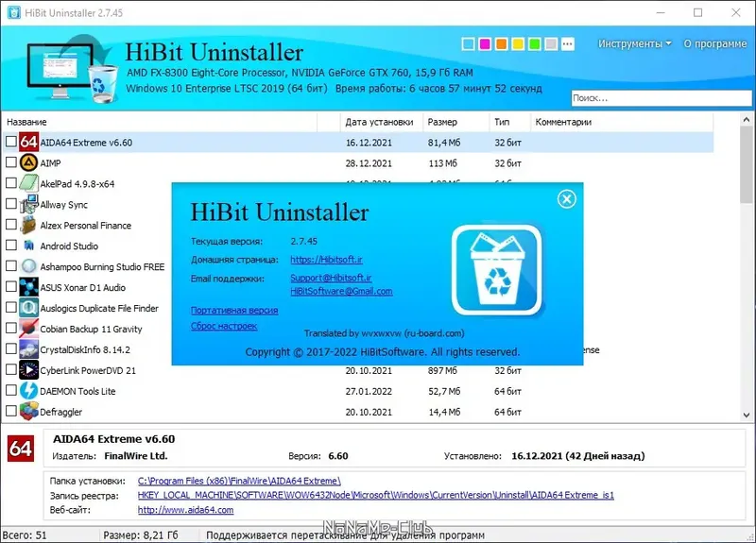Open the AIDA64 install folder path link
Viewport: 756px width, 543px height.
(x=239, y=481)
